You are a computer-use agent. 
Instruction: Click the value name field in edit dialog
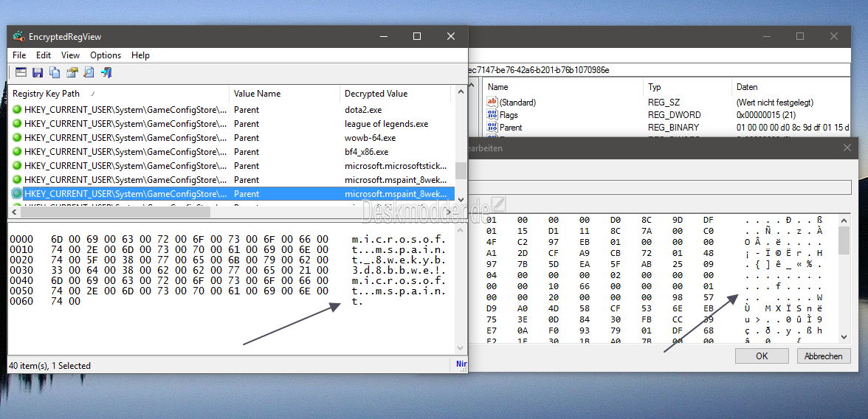(658, 187)
